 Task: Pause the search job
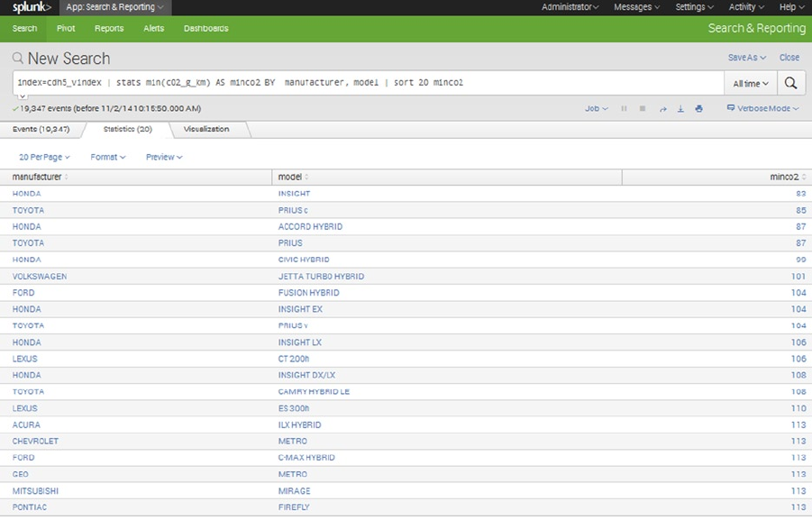tap(624, 108)
